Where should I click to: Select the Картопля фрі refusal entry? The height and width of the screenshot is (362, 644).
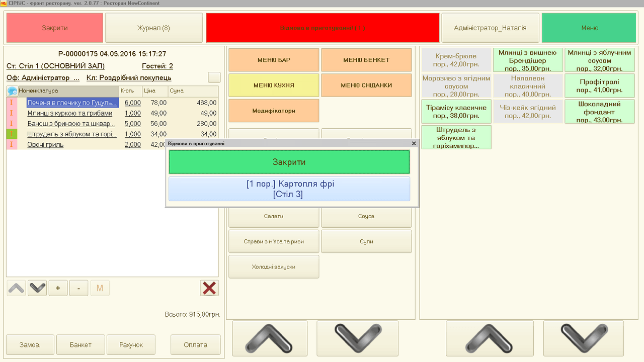click(x=289, y=189)
